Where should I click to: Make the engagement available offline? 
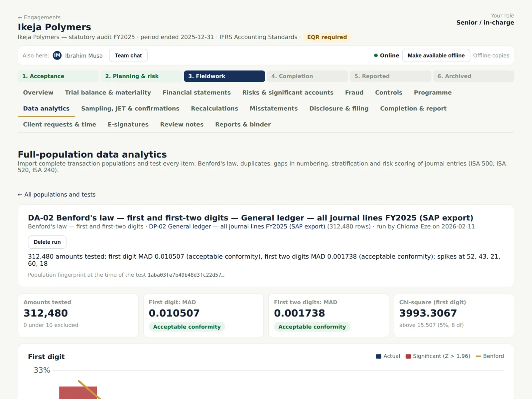(436, 56)
